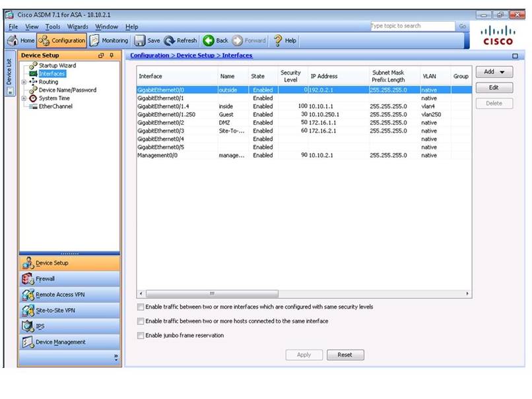Enable traffic between interfaces with same security levels
Viewport: 532px width, 399px height.
click(140, 307)
